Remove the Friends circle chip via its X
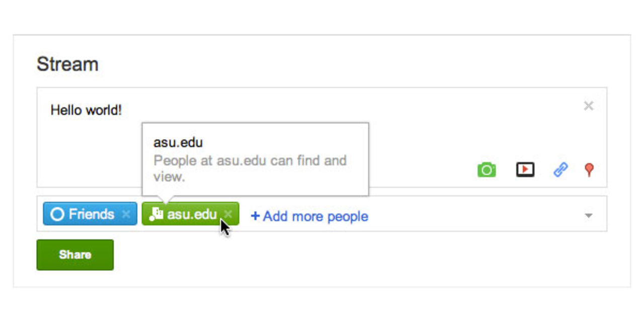The width and height of the screenshot is (644, 322). tap(126, 214)
